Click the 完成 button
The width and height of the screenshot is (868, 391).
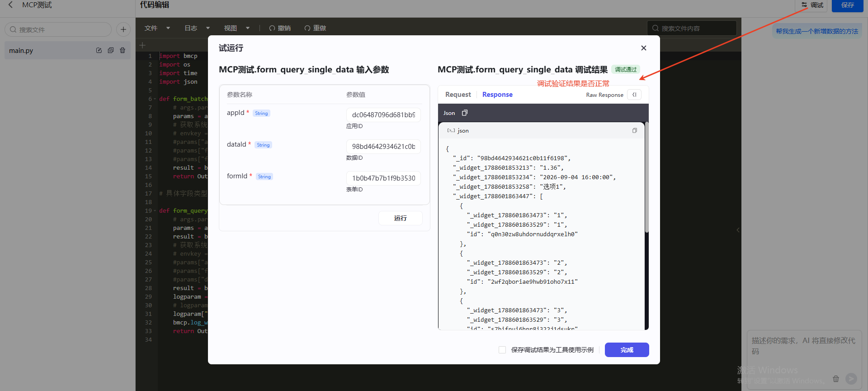pyautogui.click(x=627, y=350)
